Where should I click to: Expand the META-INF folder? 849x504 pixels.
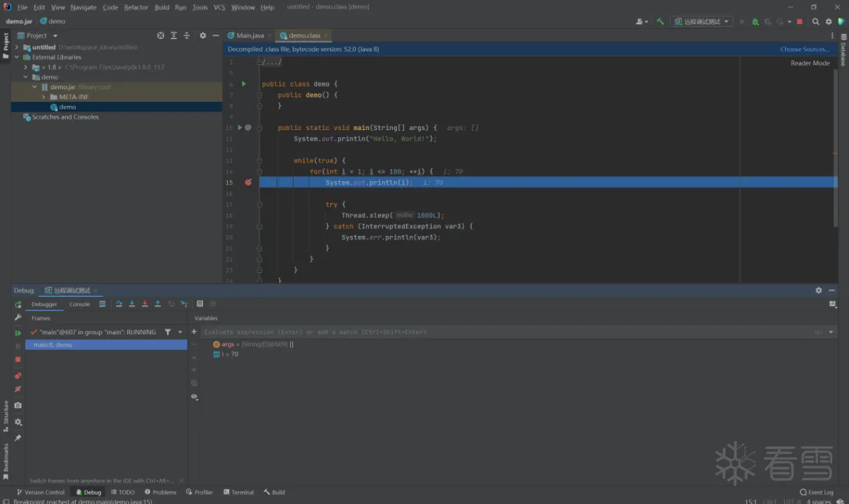tap(44, 97)
